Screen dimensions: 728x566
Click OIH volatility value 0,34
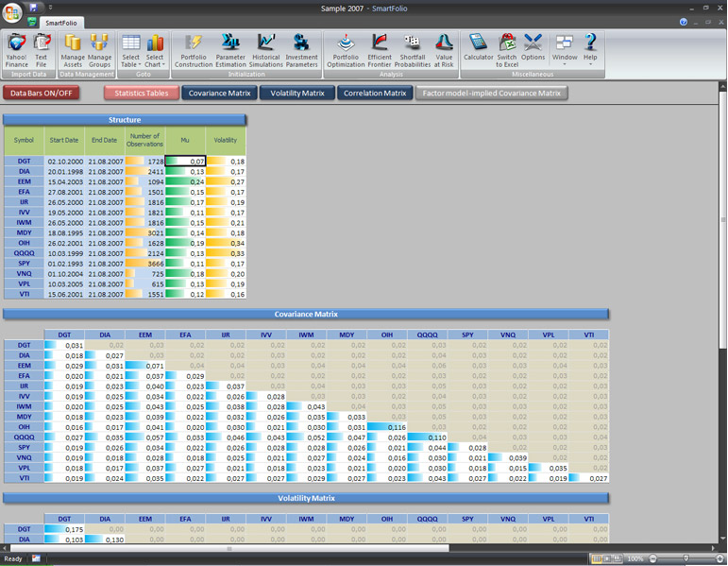click(x=226, y=243)
